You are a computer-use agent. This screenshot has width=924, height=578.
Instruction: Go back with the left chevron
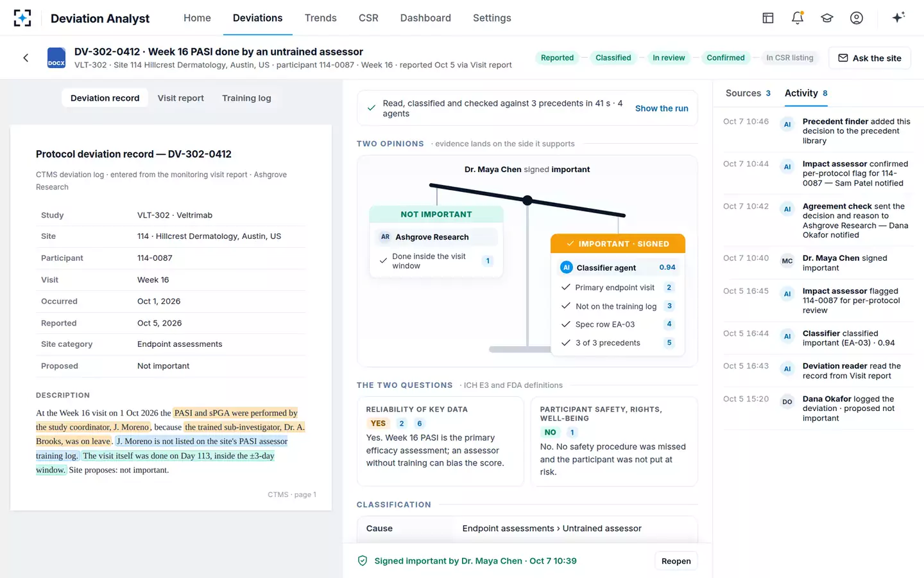tap(26, 58)
